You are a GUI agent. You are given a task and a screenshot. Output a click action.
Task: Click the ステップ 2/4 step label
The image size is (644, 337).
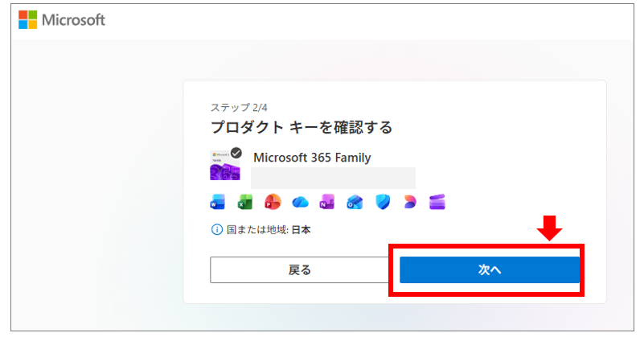pyautogui.click(x=239, y=108)
